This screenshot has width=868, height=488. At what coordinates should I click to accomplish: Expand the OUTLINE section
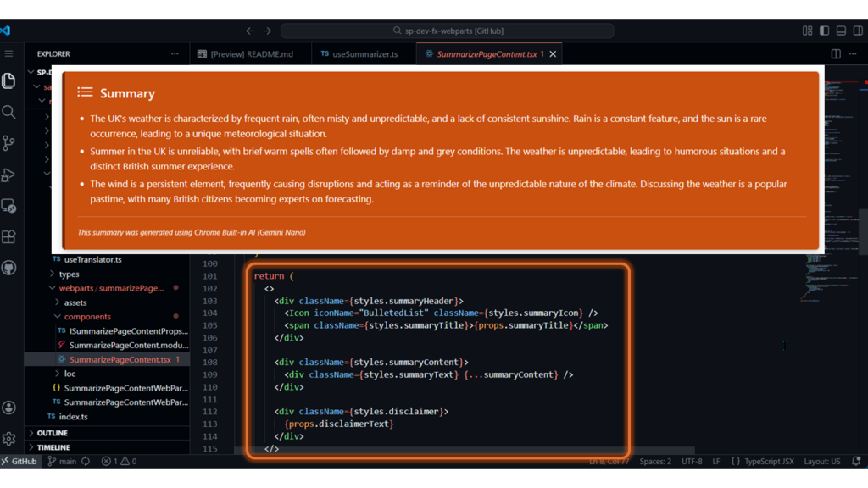click(52, 433)
